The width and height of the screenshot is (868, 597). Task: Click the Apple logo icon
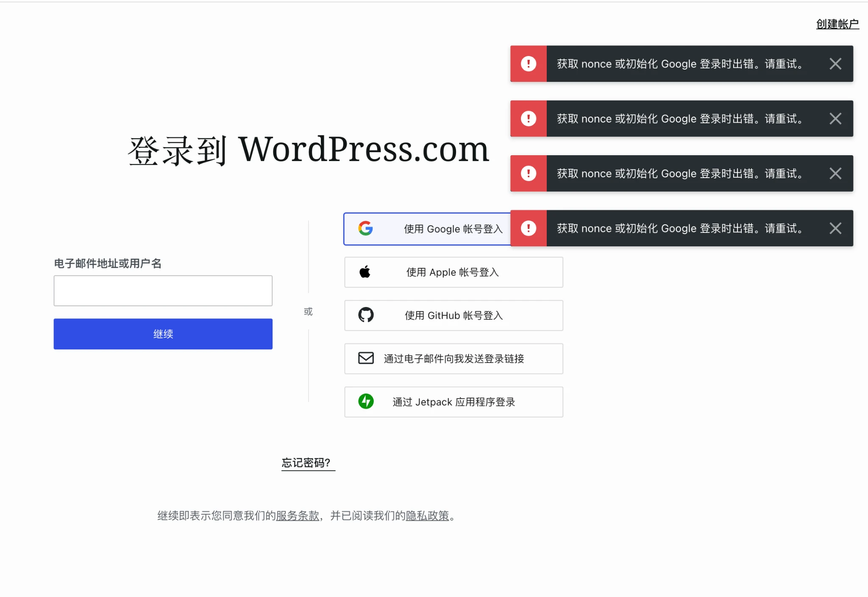pos(365,272)
